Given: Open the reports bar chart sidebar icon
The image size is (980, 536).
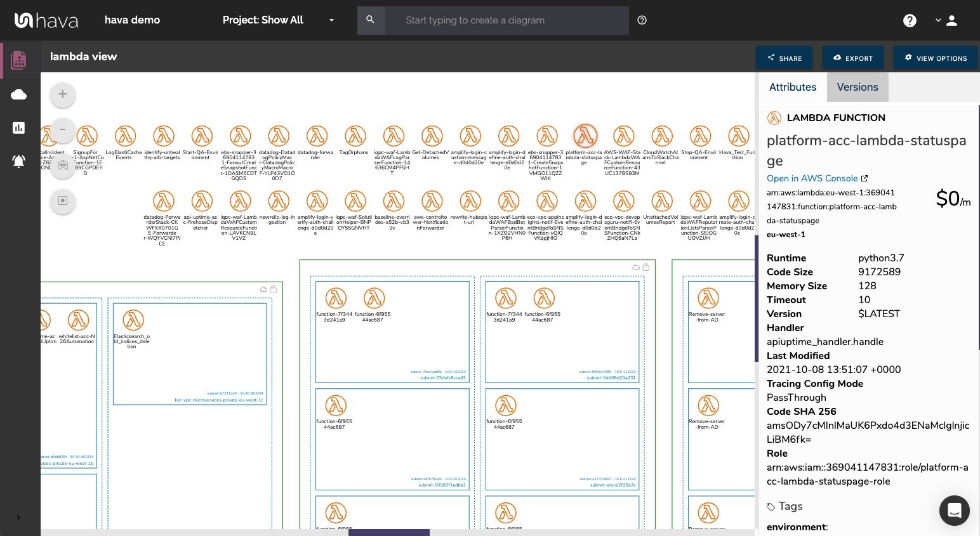Looking at the screenshot, I should (19, 128).
